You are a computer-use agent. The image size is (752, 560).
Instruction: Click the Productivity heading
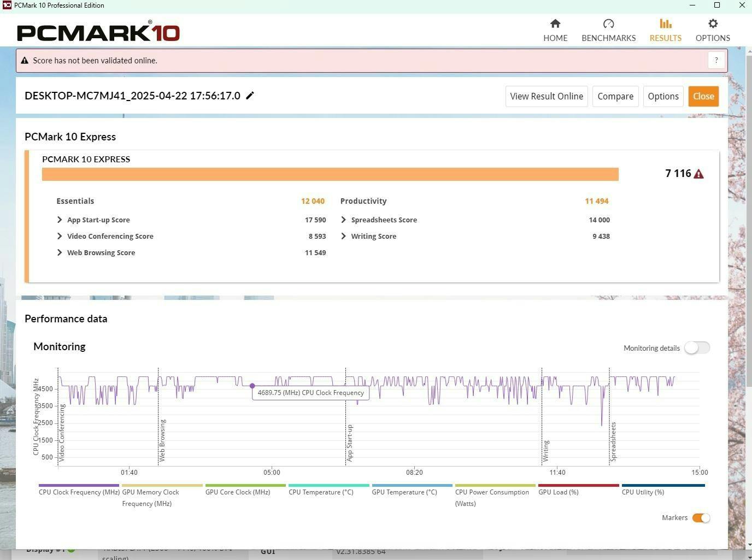pyautogui.click(x=363, y=201)
